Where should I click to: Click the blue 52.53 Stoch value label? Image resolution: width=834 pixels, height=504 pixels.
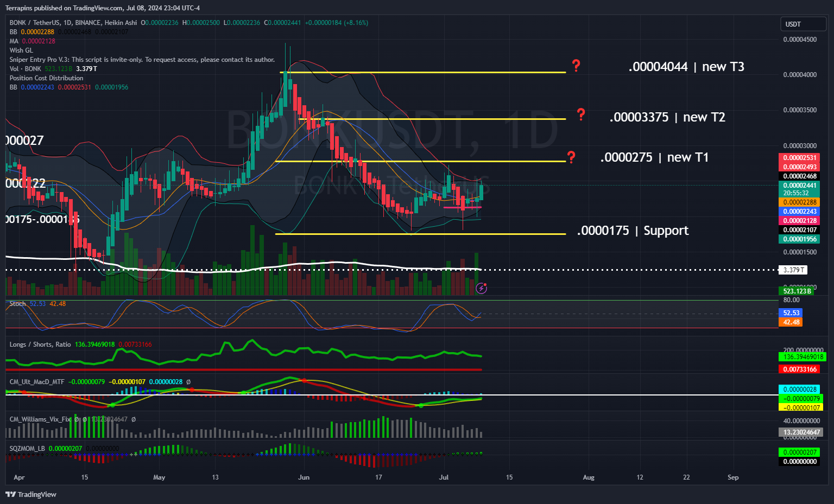tap(791, 313)
